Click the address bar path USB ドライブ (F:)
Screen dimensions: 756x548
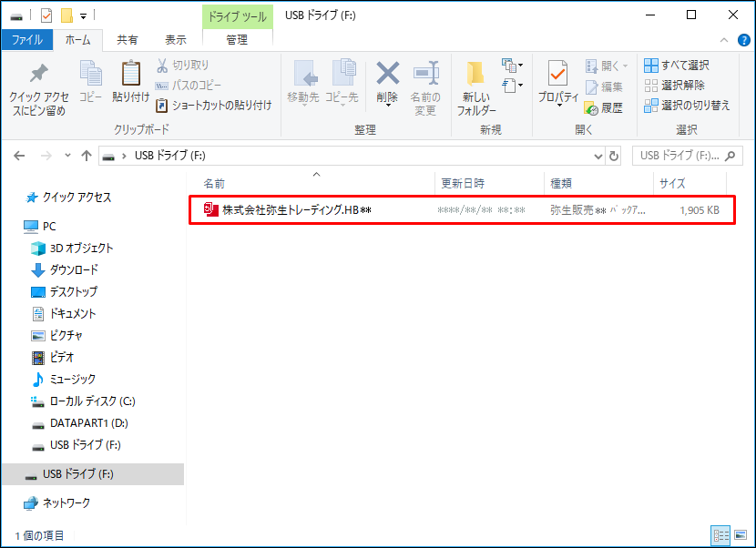[169, 156]
